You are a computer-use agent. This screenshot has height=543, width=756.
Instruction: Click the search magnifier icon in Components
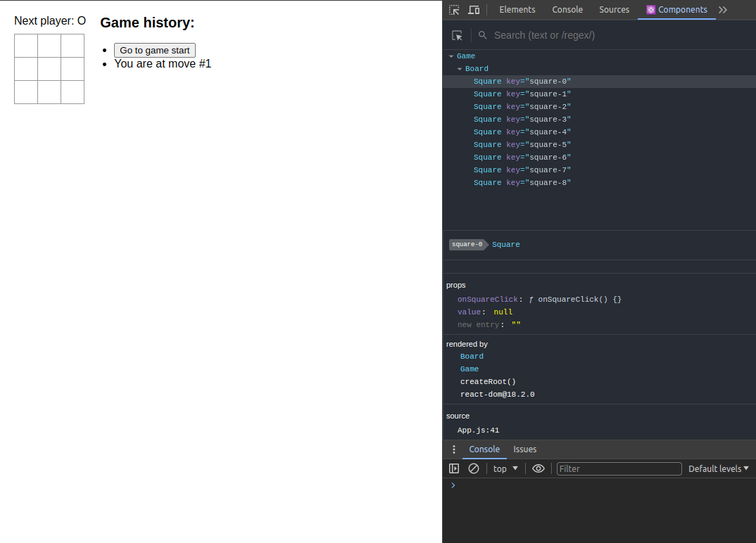pyautogui.click(x=482, y=35)
